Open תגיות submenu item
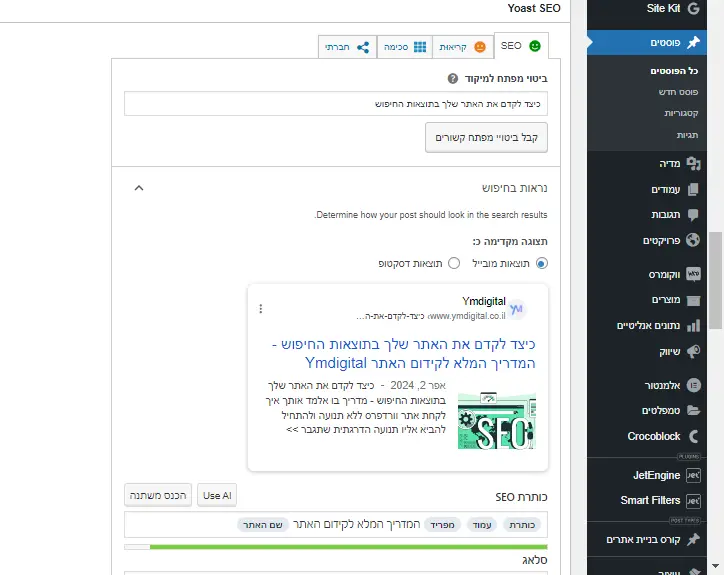The height and width of the screenshot is (575, 724). tap(687, 135)
